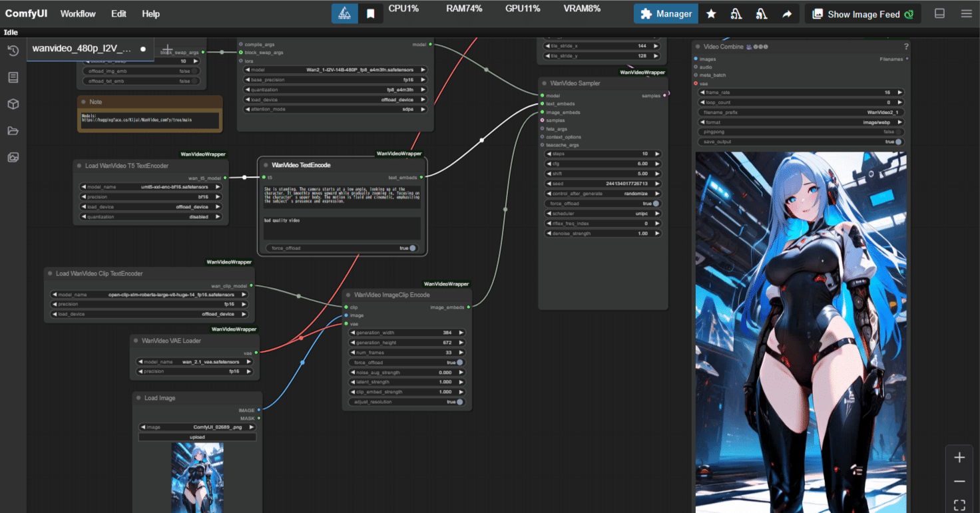Zoom in with the plus button
This screenshot has width=980, height=513.
click(x=959, y=457)
